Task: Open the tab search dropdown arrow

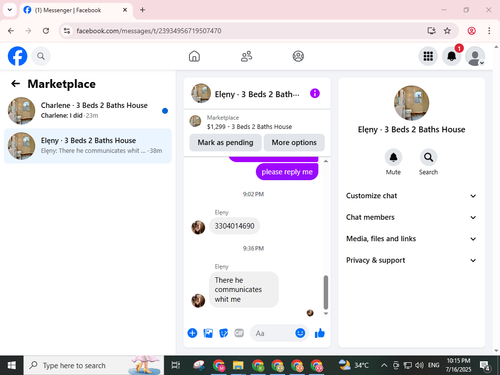Action: coord(10,10)
